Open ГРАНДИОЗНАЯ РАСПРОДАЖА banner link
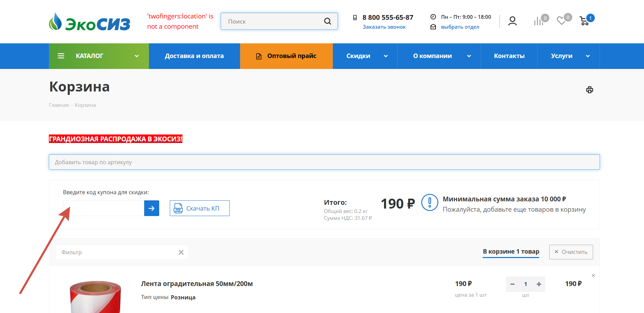Viewport: 644px width, 313px height. click(x=115, y=139)
